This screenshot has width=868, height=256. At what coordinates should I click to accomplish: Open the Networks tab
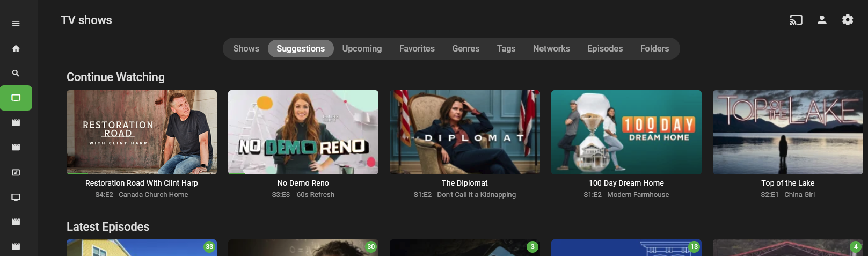pos(551,49)
